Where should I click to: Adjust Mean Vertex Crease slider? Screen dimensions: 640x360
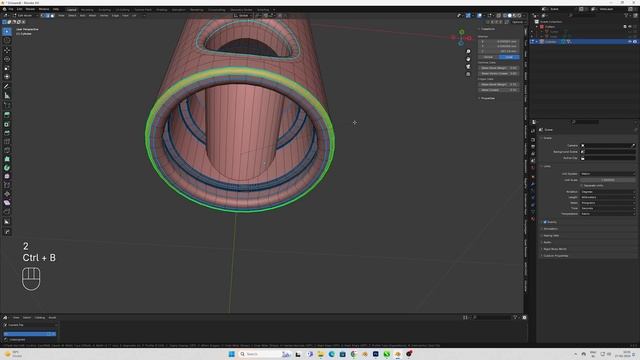tap(499, 73)
